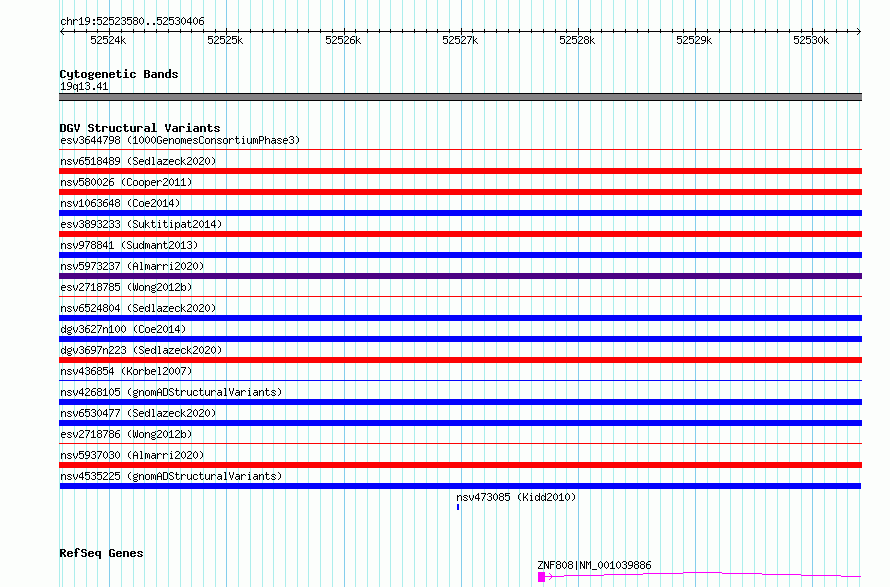Click the left arrow of the ruler
This screenshot has height=587, width=890.
(x=62, y=32)
